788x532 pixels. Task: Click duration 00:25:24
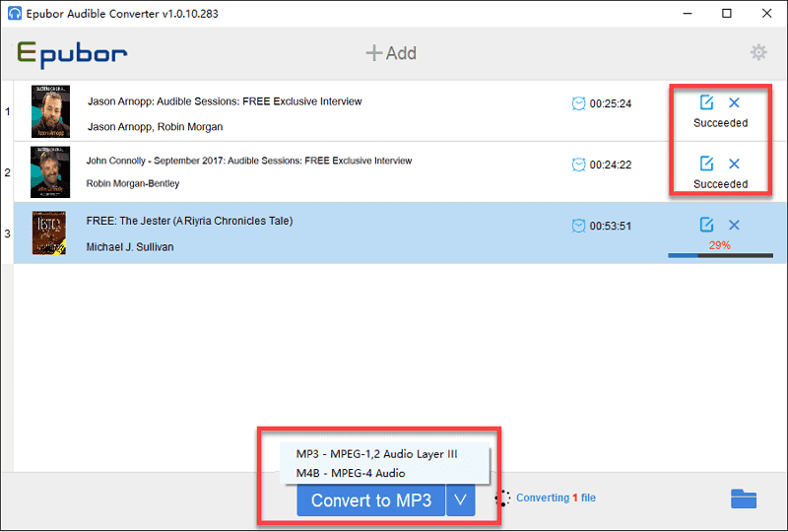[x=610, y=104]
